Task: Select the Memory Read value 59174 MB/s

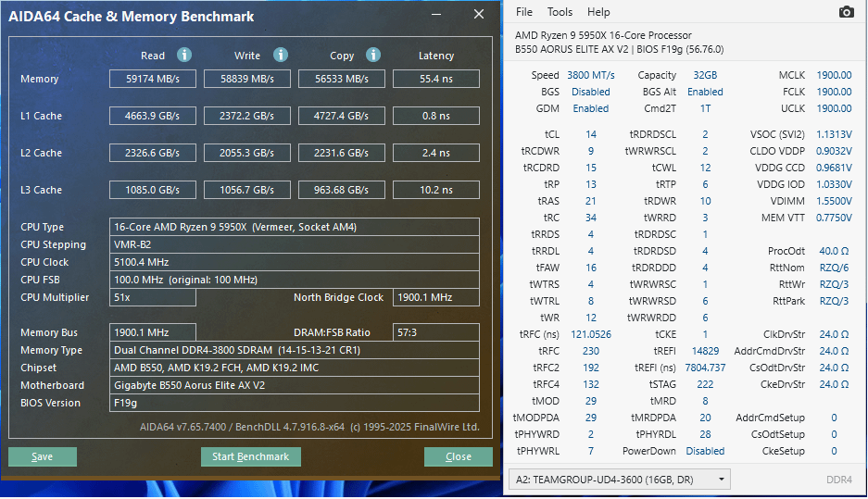Action: (x=153, y=79)
